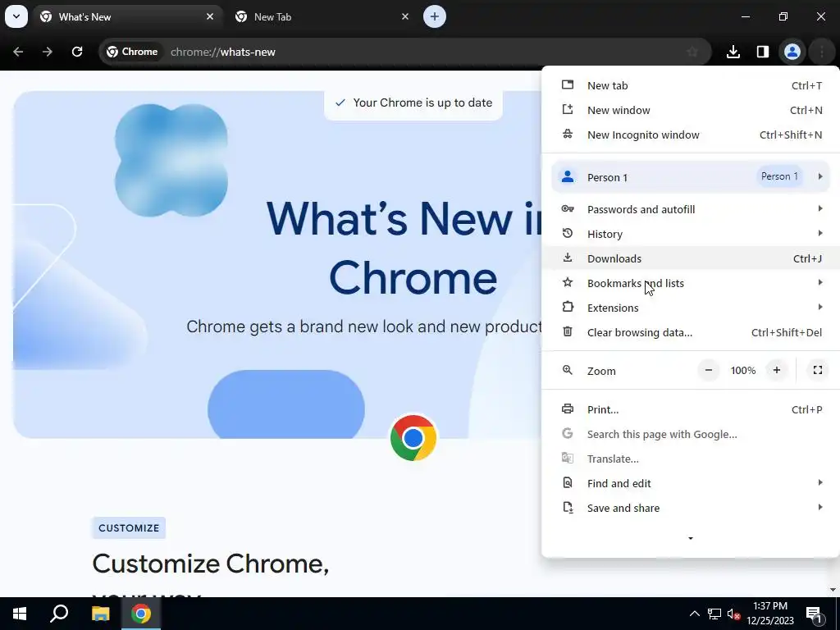Viewport: 840px width, 630px height.
Task: Open a new tab with plus button
Action: point(435,16)
